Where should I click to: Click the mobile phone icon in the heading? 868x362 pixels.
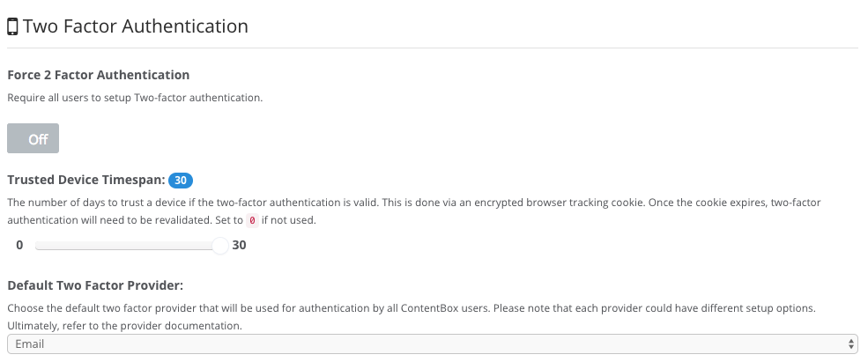tap(12, 27)
